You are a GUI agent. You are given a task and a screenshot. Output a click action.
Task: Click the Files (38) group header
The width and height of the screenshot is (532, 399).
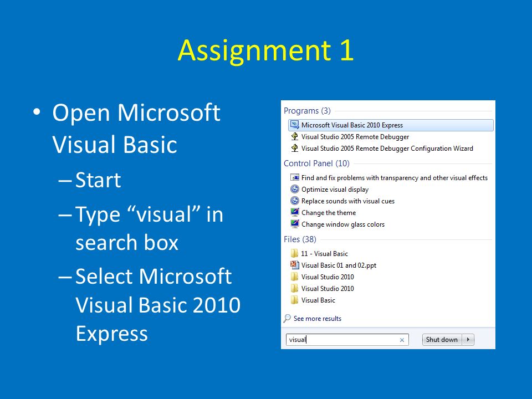(300, 239)
